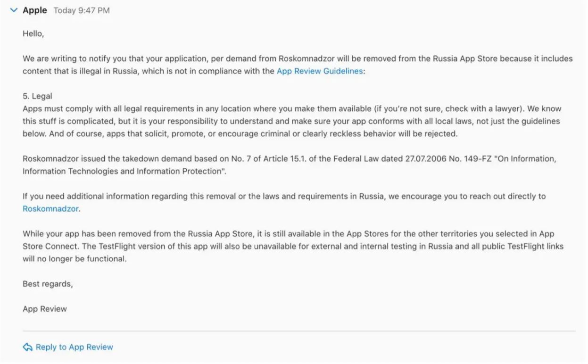This screenshot has height=364, width=588.
Task: Click the reply arrow icon
Action: click(x=28, y=347)
